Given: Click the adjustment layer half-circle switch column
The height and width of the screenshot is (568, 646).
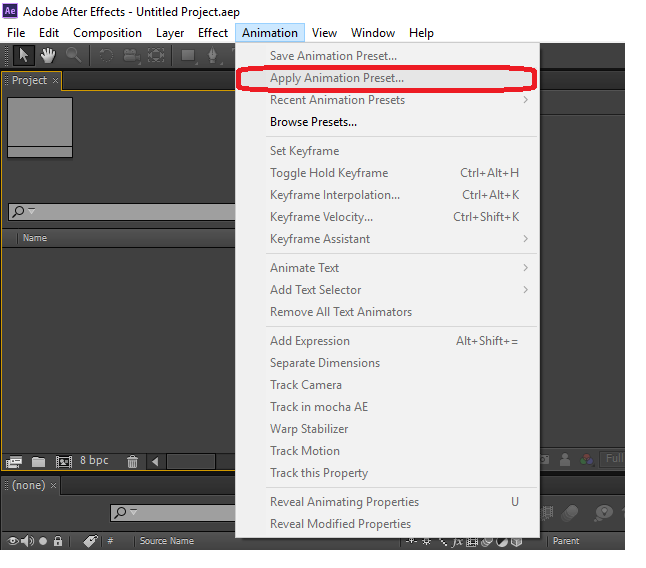Looking at the screenshot, I should (502, 542).
